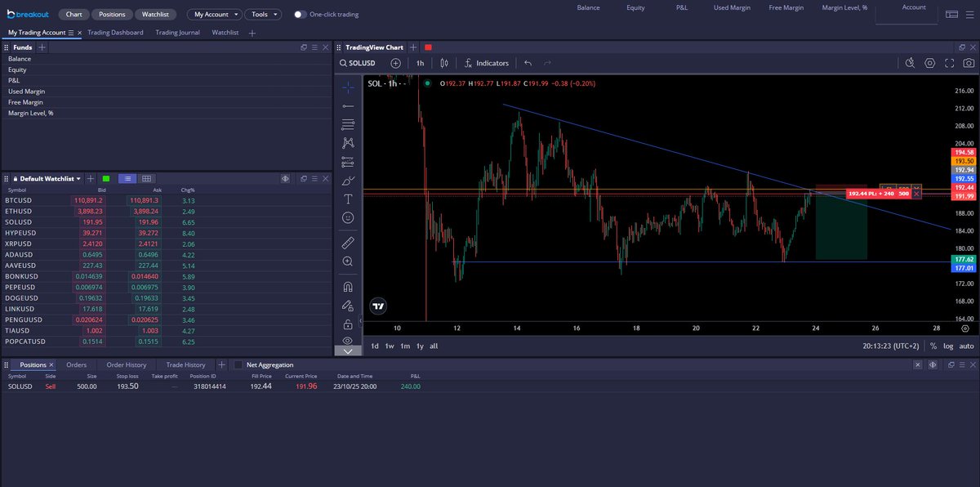Toggle log scale on the chart

click(948, 346)
